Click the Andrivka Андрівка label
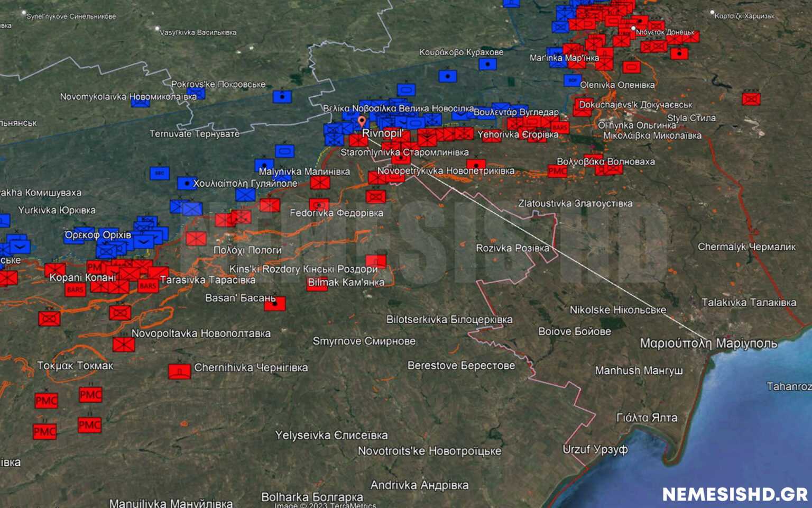This screenshot has height=508, width=812. (419, 485)
